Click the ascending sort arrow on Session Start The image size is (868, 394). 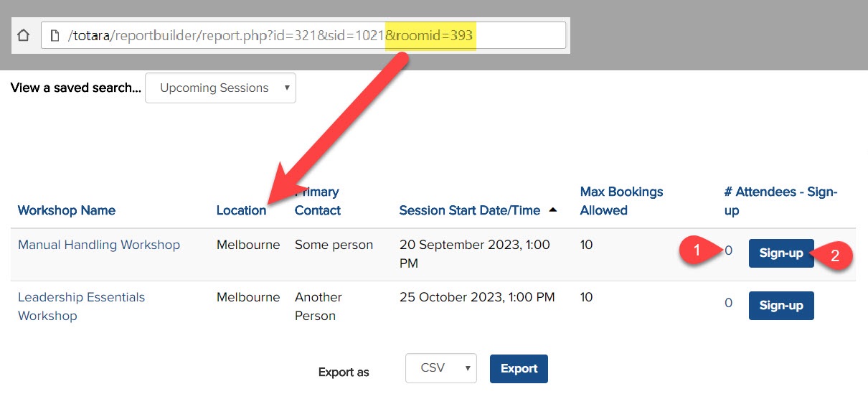(x=552, y=210)
